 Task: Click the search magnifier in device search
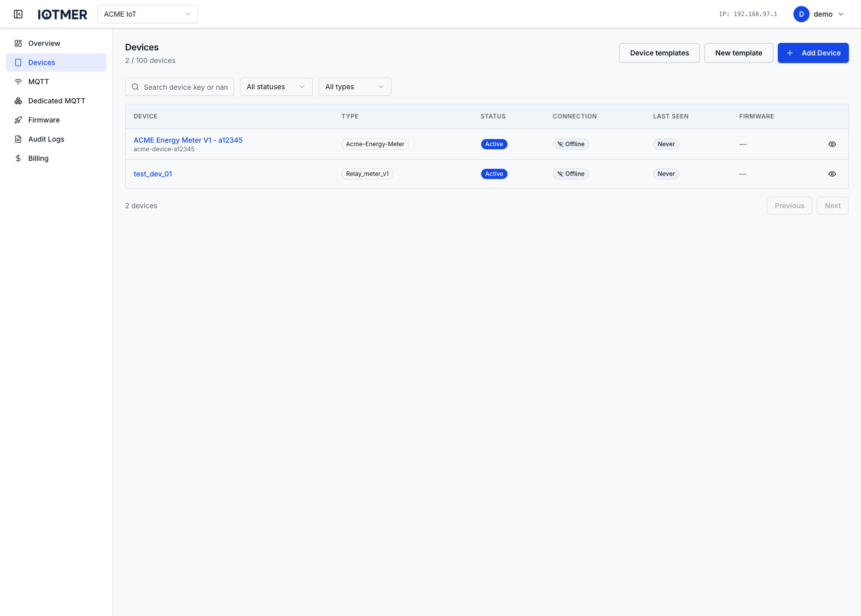tap(135, 87)
